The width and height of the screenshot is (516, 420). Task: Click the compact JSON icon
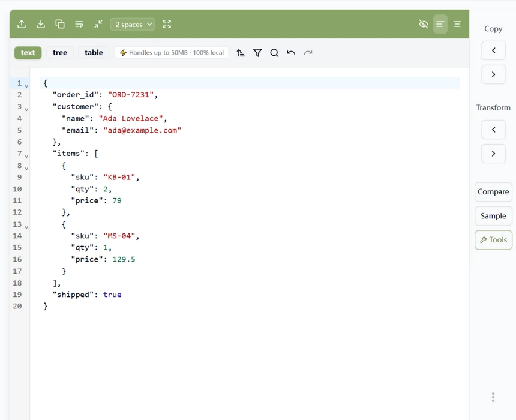pyautogui.click(x=98, y=24)
